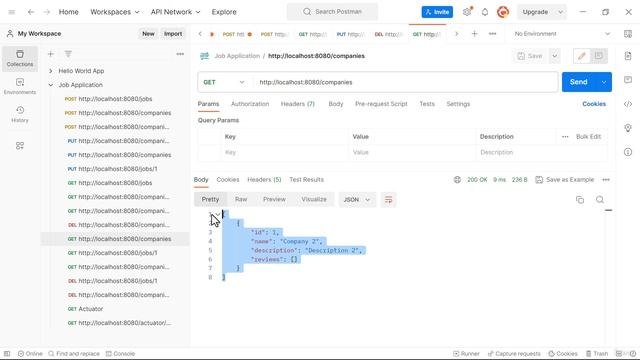Open the code snippet icon
The height and width of the screenshot is (360, 640).
click(x=628, y=104)
